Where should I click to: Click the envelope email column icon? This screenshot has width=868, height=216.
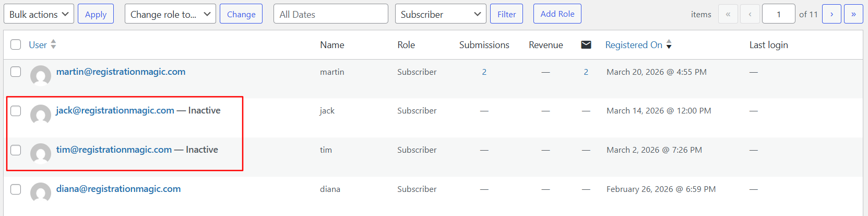coord(586,45)
